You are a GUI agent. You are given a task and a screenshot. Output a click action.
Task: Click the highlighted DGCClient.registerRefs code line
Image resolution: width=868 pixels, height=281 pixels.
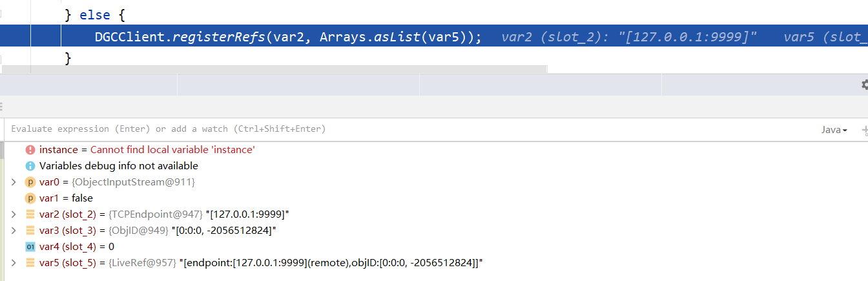[x=434, y=37]
